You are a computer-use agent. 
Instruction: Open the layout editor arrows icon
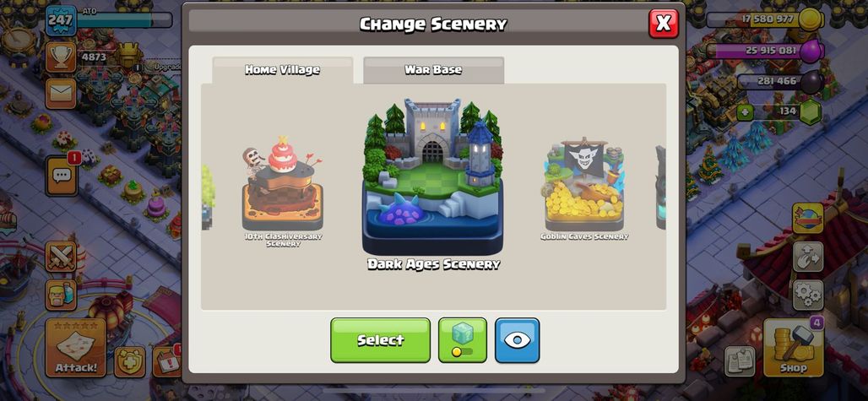pyautogui.click(x=808, y=257)
